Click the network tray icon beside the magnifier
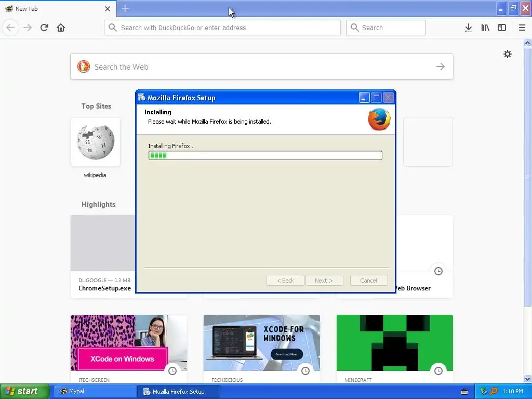 coord(484,391)
